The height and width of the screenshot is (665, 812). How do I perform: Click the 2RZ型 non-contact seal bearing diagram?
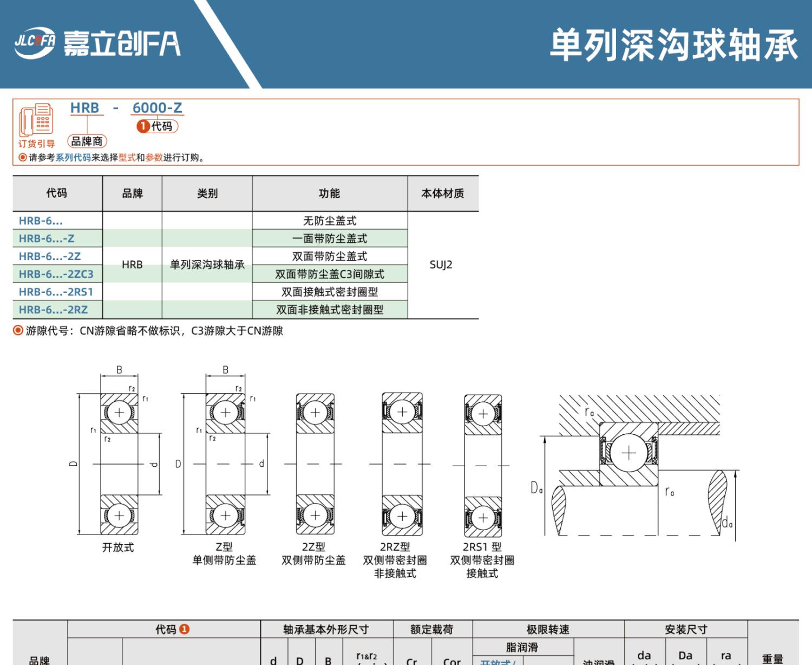401,464
